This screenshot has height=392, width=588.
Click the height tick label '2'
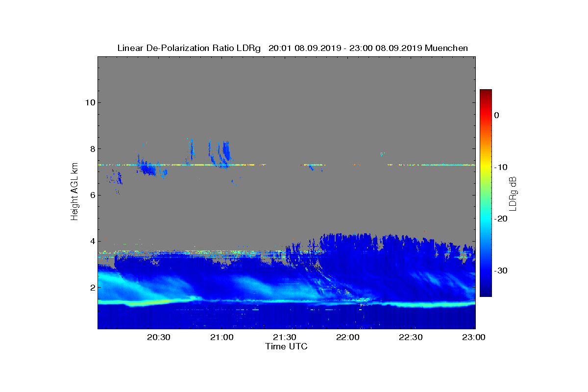pyautogui.click(x=92, y=287)
